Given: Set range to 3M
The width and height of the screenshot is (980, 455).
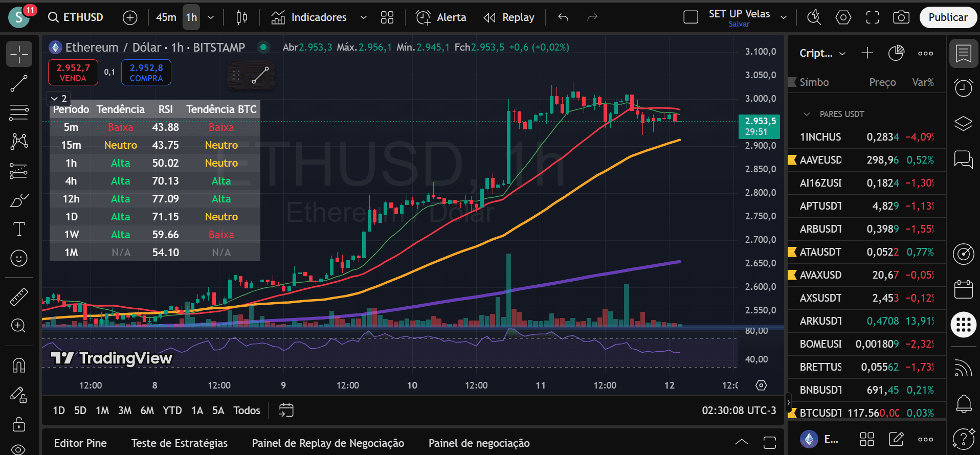Looking at the screenshot, I should 125,411.
